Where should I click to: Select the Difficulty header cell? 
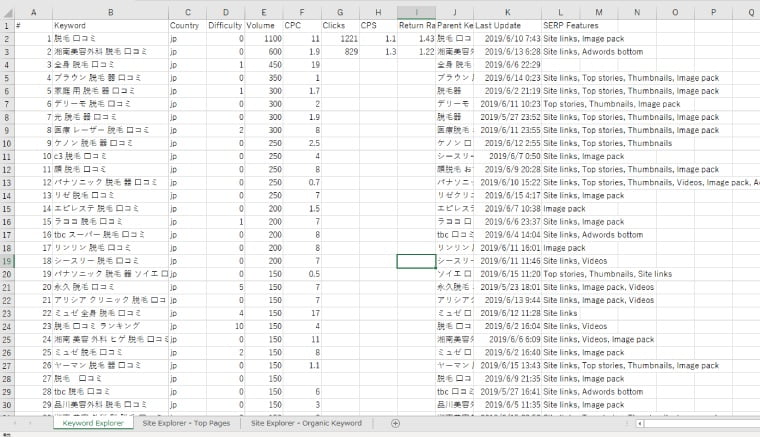pyautogui.click(x=225, y=24)
